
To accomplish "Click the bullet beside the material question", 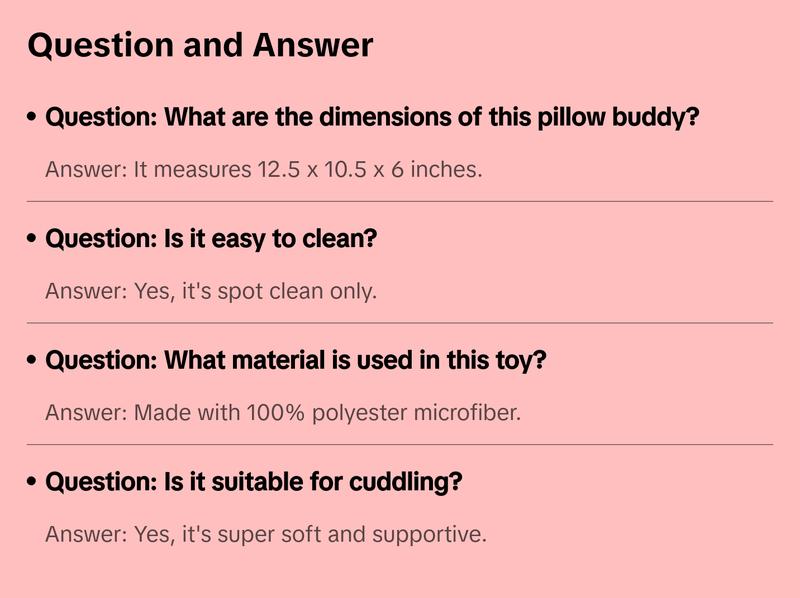I will tap(32, 360).
